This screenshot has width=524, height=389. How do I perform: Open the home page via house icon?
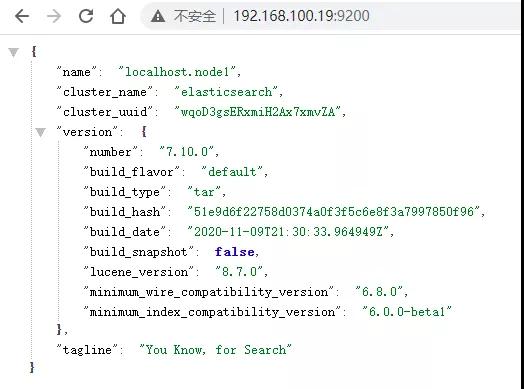click(118, 16)
